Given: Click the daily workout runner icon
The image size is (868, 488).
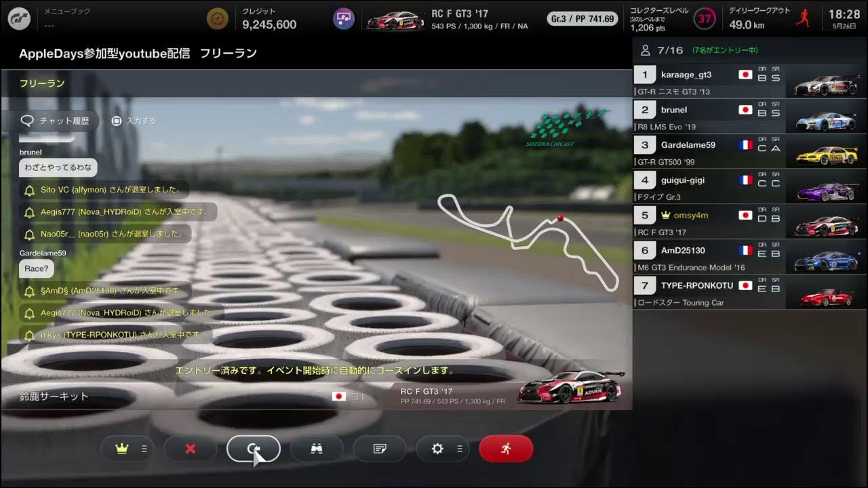Looking at the screenshot, I should click(x=803, y=18).
